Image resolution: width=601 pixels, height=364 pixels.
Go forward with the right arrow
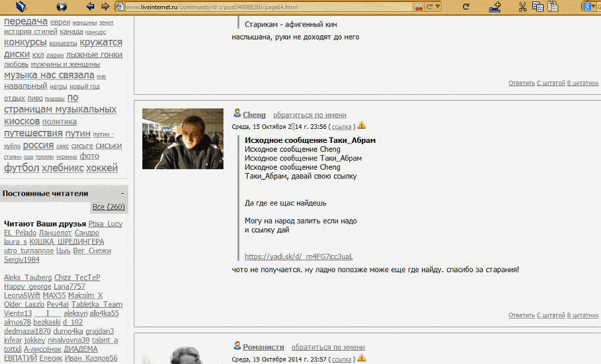click(x=105, y=6)
